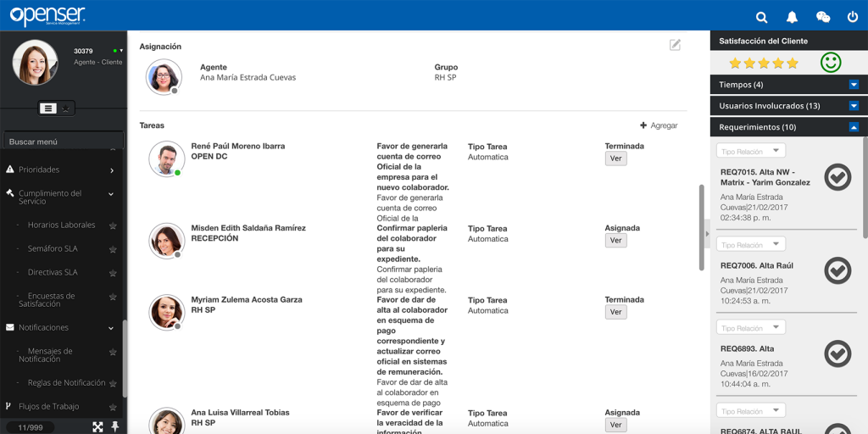This screenshot has width=868, height=434.
Task: Click Agregar to add a task
Action: pos(659,125)
